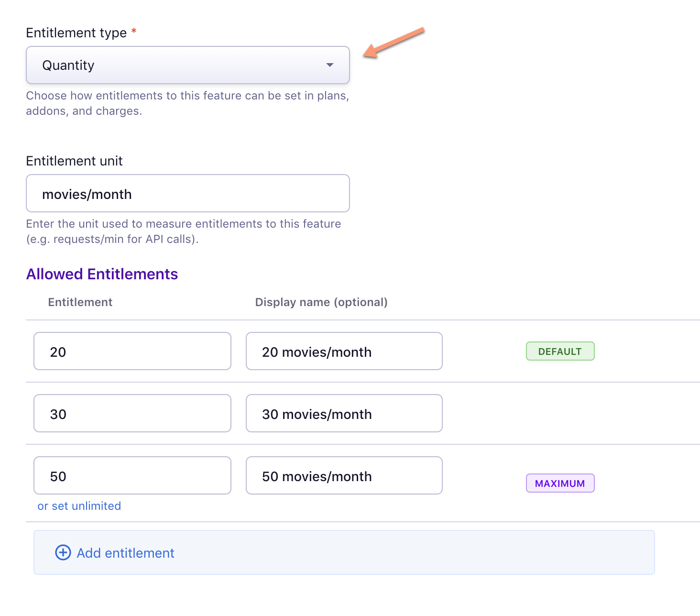The height and width of the screenshot is (616, 700).
Task: Click the 'Display name (optional)' column header
Action: coord(321,302)
